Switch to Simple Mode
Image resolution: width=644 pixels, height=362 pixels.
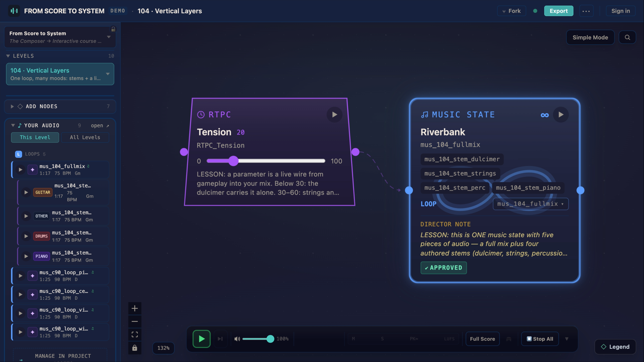click(x=590, y=37)
